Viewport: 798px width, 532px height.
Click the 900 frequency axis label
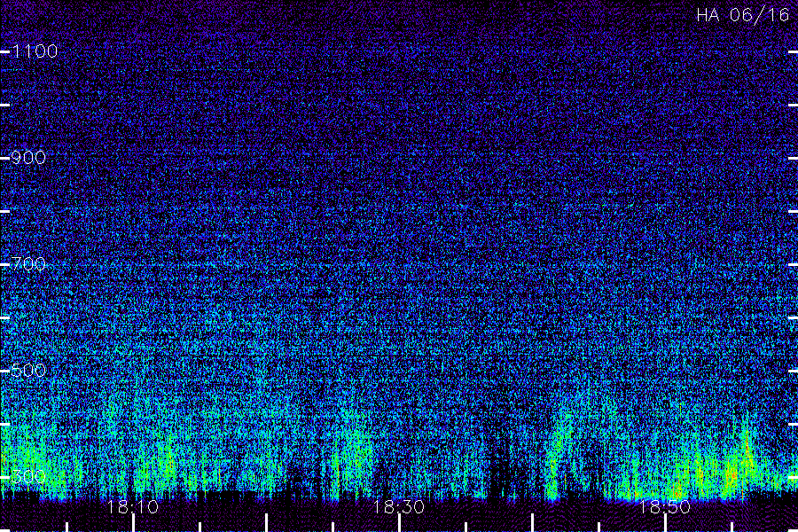(28, 158)
